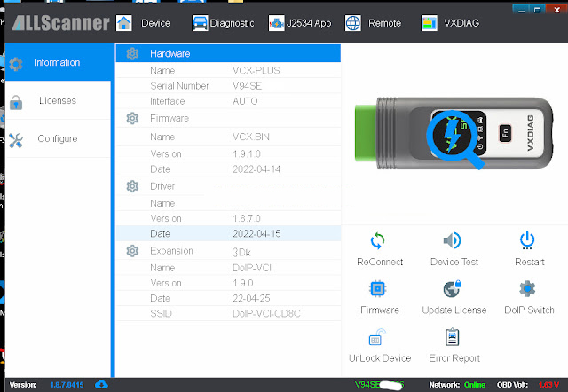Click the ReConnect button label
The width and height of the screenshot is (568, 392).
[380, 262]
